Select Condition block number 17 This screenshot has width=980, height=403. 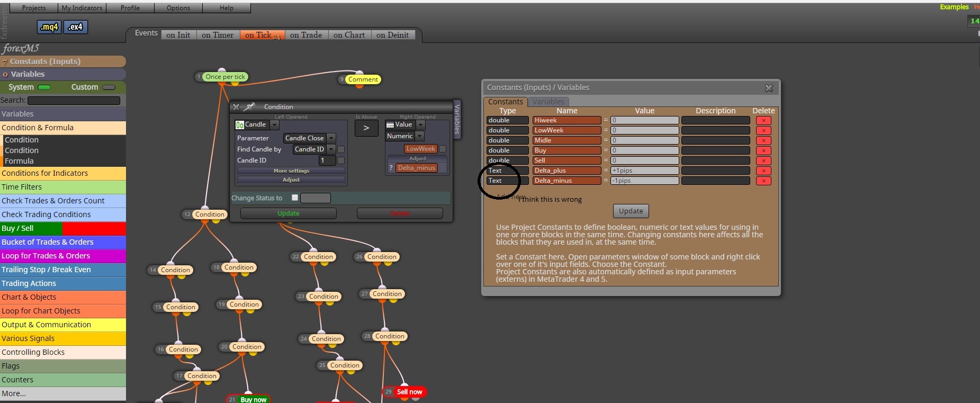point(202,376)
